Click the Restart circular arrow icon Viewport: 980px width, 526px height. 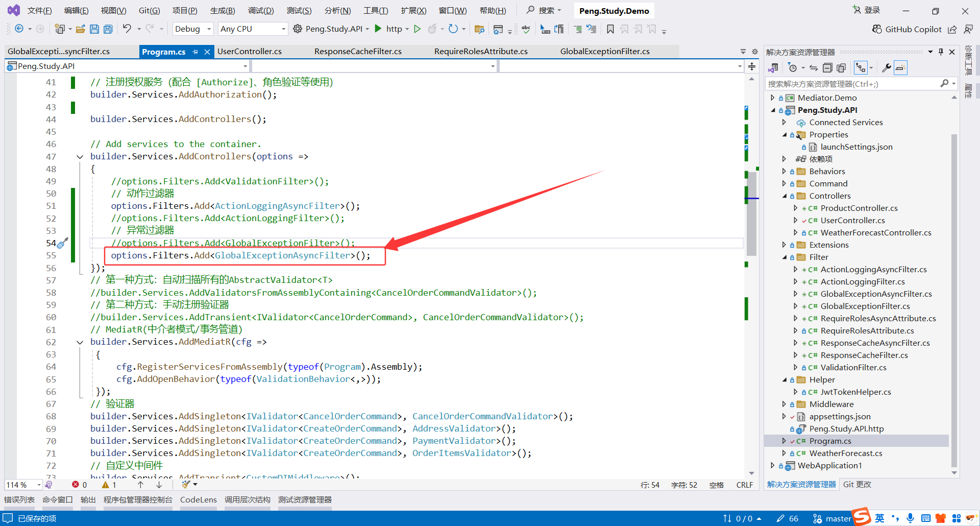[453, 29]
